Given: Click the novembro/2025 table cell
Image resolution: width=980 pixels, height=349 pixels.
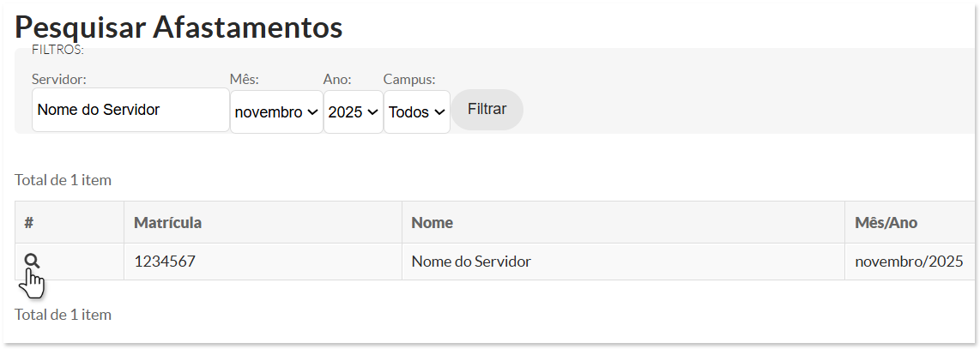Looking at the screenshot, I should click(909, 262).
